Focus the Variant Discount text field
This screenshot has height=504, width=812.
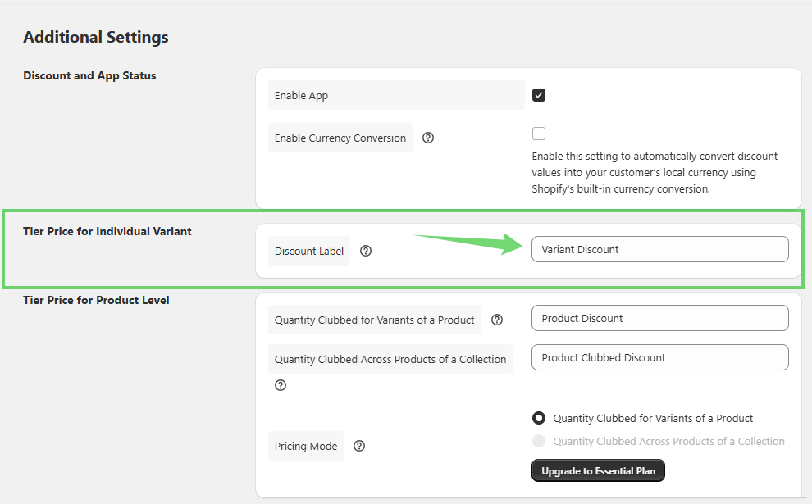659,249
